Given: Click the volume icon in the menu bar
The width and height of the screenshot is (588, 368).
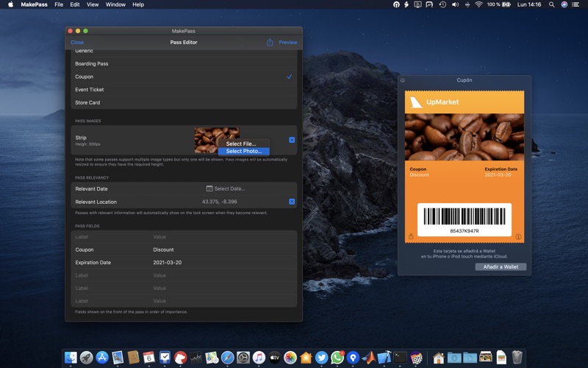Looking at the screenshot, I should [x=455, y=4].
